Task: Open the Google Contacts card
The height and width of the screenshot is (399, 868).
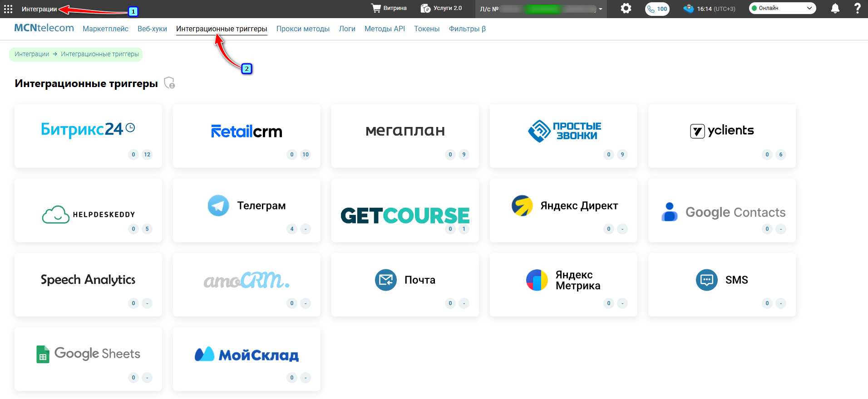Action: click(x=722, y=210)
